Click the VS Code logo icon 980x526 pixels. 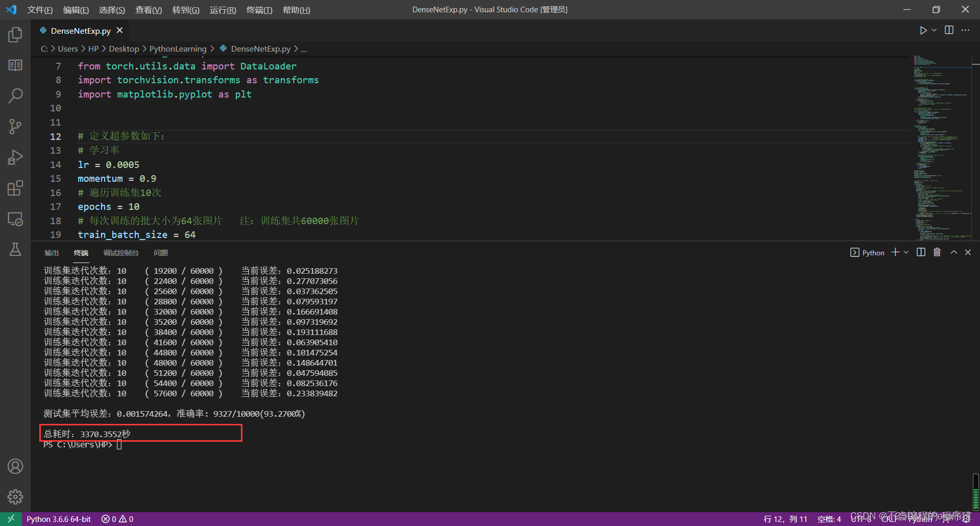11,9
